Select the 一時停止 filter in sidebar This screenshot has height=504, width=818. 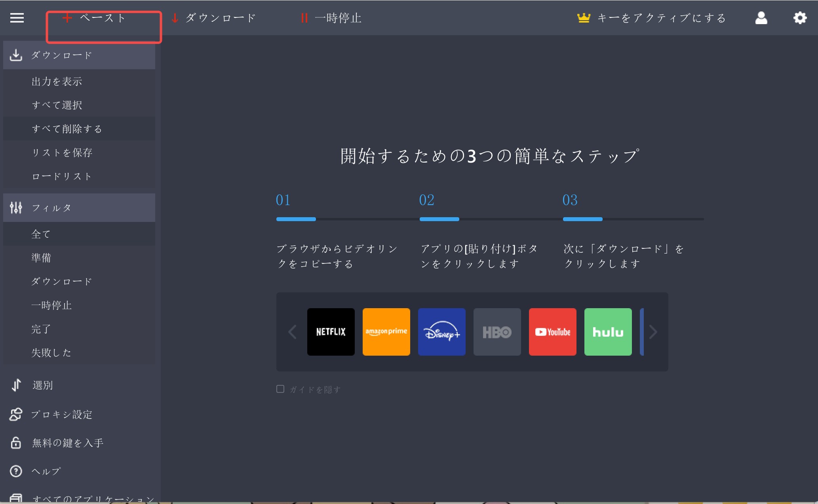tap(79, 305)
